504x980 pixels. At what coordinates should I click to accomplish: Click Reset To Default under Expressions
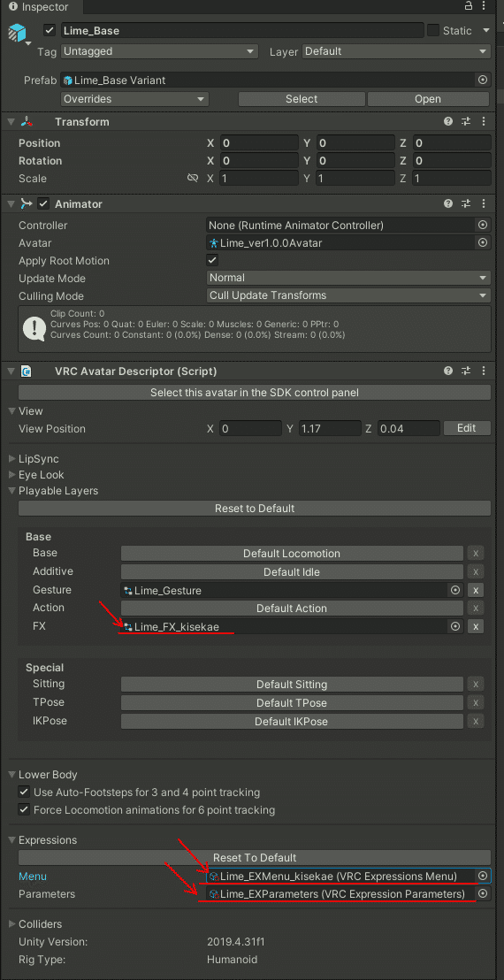(x=255, y=858)
